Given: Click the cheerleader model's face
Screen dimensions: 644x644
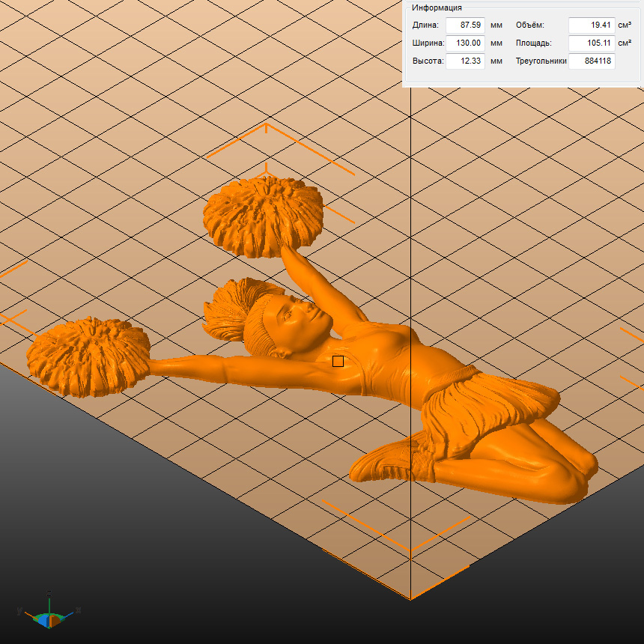Looking at the screenshot, I should click(x=300, y=321).
